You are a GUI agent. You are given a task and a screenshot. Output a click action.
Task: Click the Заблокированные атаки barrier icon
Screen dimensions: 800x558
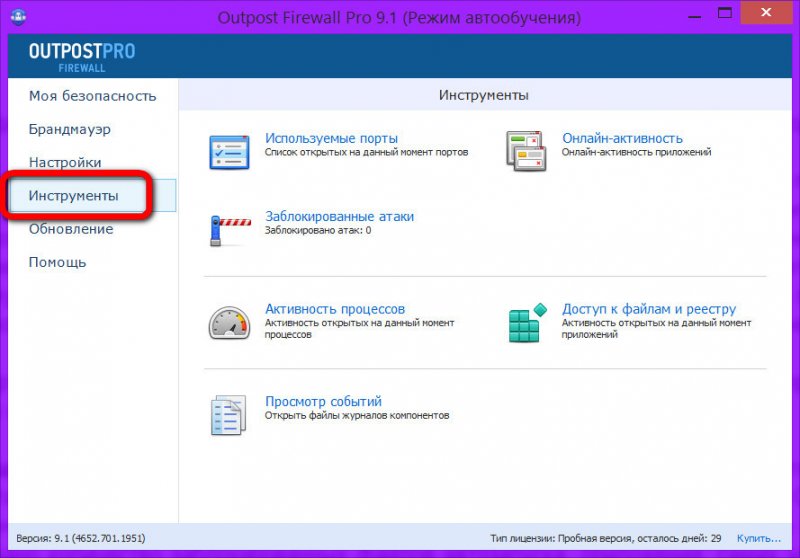click(230, 231)
